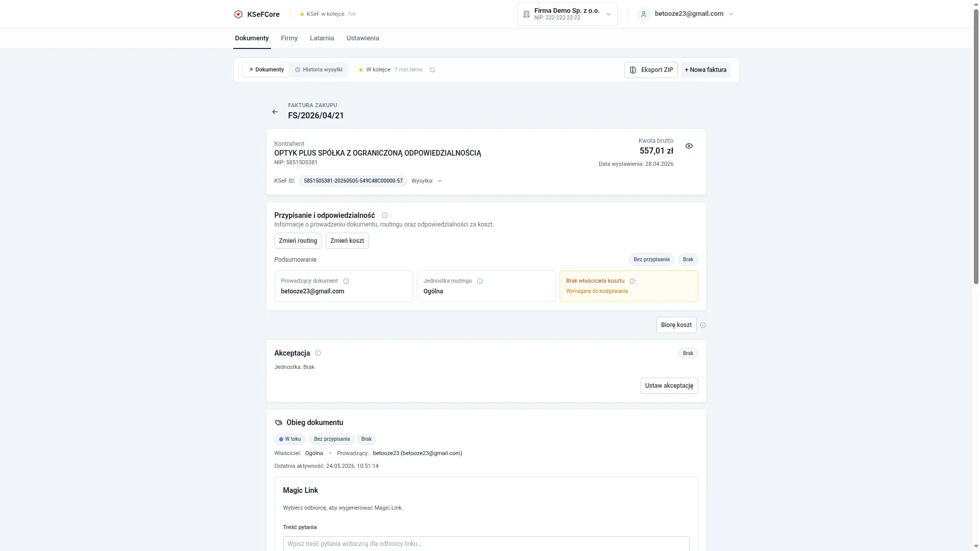The width and height of the screenshot is (980, 551).
Task: Click info icon next to Prowadzący dokument
Action: 346,281
